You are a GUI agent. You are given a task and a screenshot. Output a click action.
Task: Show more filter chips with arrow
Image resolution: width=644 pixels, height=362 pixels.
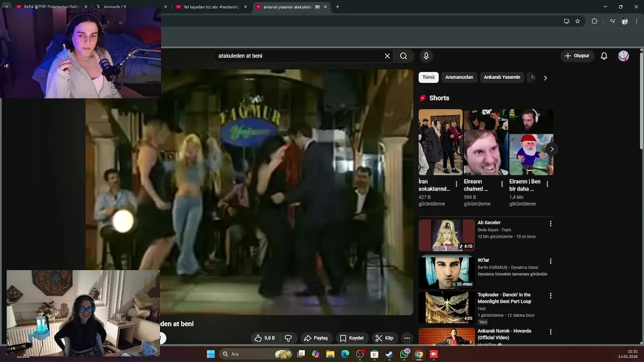[545, 78]
